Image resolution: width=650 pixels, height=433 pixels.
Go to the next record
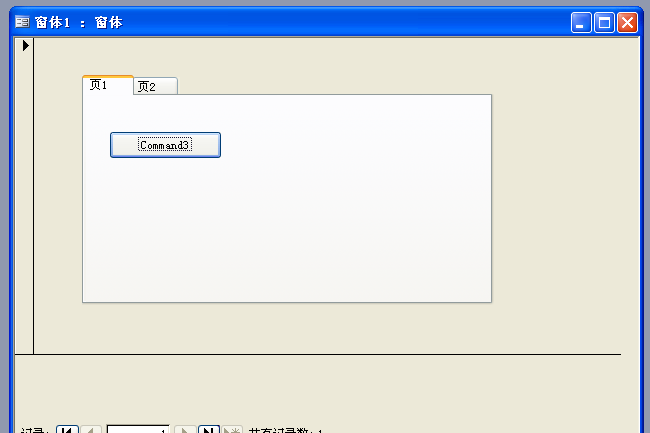185,429
